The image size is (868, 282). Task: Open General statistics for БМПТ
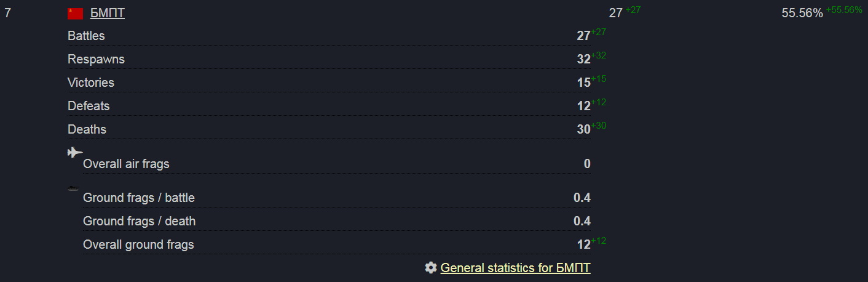point(515,268)
